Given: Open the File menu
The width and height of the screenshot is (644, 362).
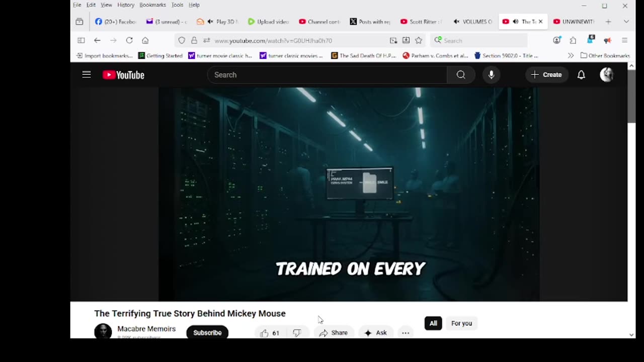Looking at the screenshot, I should [77, 5].
